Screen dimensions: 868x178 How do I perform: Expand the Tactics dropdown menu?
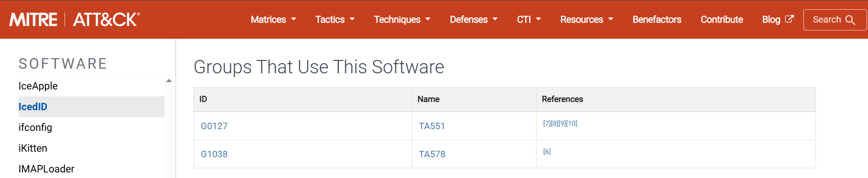pos(335,19)
